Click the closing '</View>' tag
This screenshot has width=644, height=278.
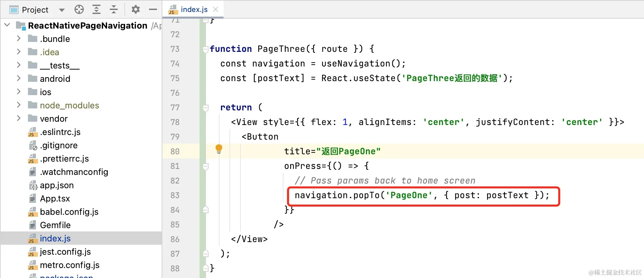[x=249, y=239]
